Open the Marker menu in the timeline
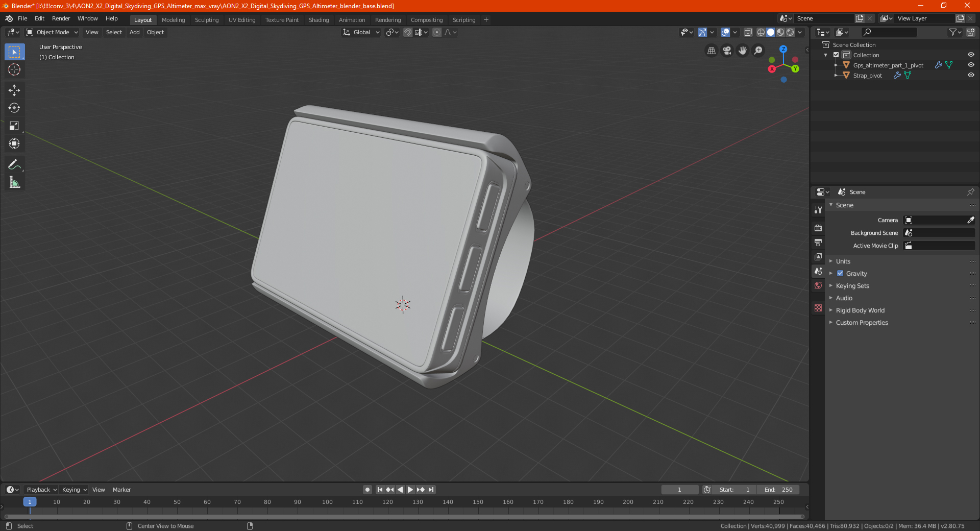This screenshot has width=980, height=531. (121, 490)
